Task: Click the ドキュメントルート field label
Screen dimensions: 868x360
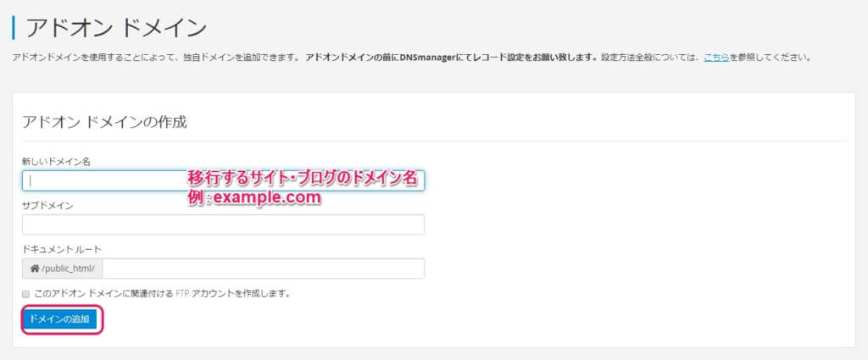Action: (62, 249)
